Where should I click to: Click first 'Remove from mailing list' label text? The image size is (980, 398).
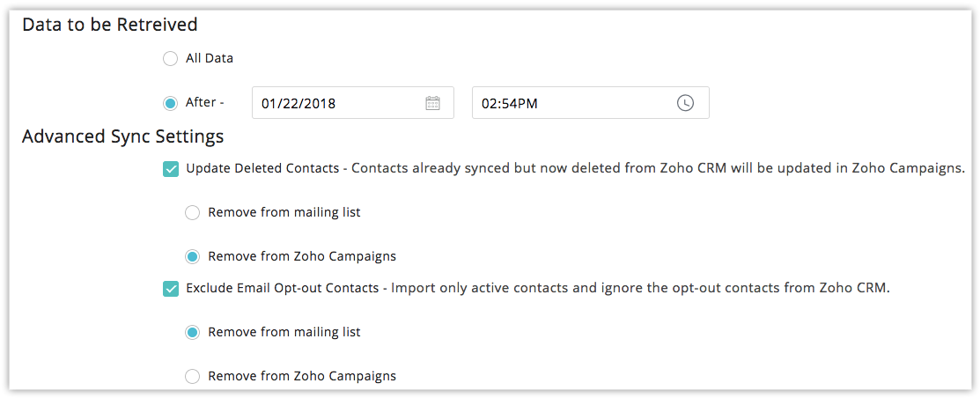[x=284, y=212]
